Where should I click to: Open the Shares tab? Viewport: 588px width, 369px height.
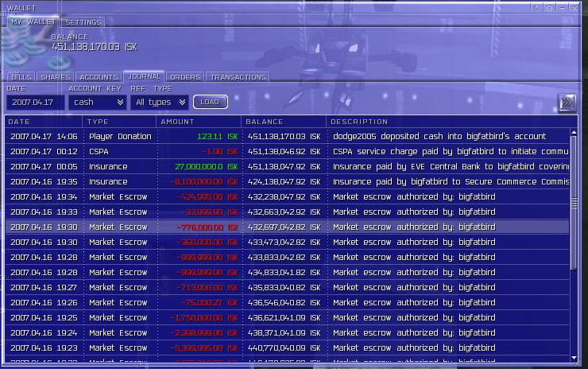(x=56, y=77)
